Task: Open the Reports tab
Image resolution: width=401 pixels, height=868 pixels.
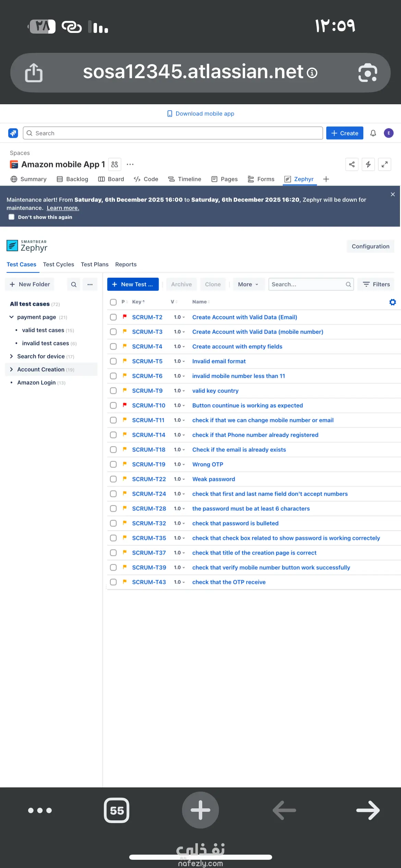Action: [126, 264]
